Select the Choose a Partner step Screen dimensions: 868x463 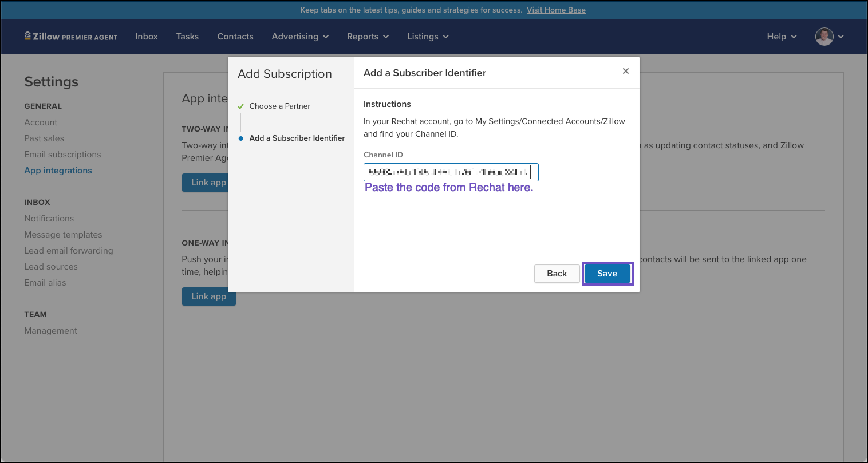pyautogui.click(x=279, y=106)
